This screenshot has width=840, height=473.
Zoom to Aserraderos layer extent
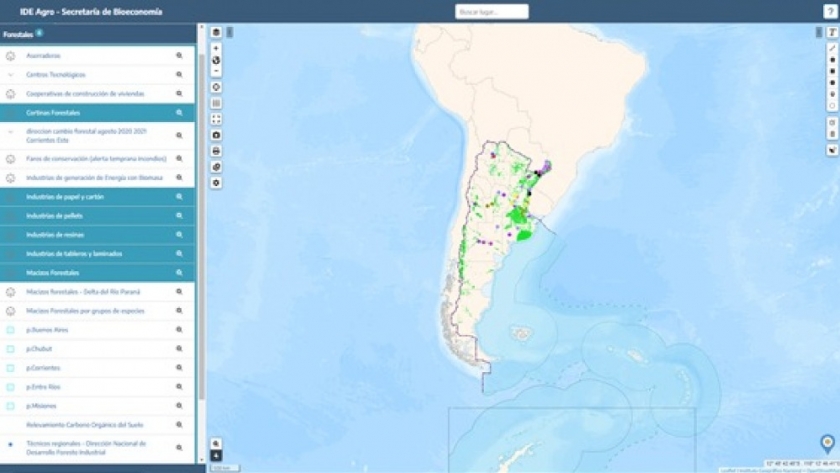[x=179, y=56]
